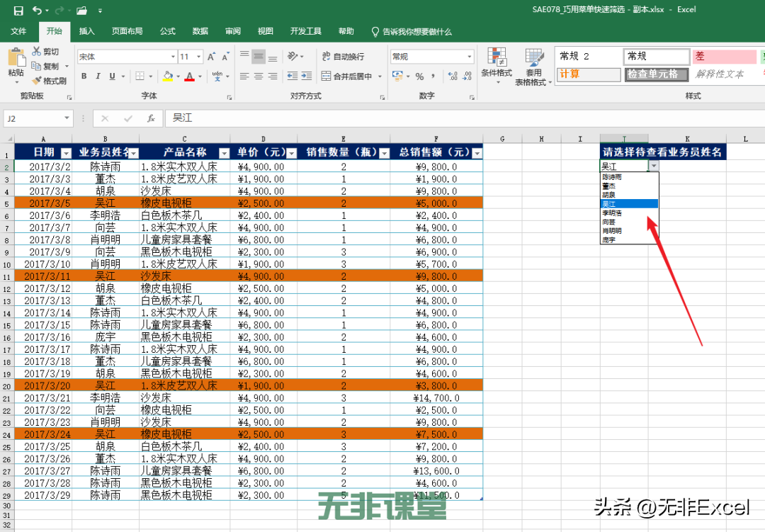Apply the 计算 cell style
Image resolution: width=765 pixels, height=532 pixels.
(589, 74)
